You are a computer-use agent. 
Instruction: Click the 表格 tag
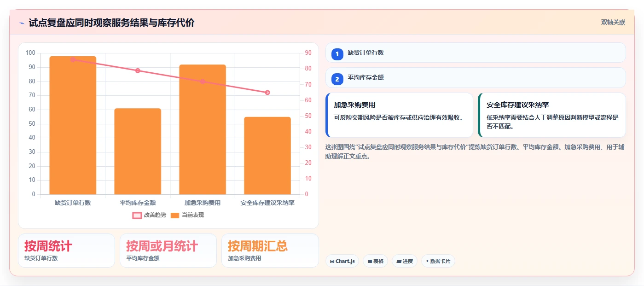click(376, 261)
